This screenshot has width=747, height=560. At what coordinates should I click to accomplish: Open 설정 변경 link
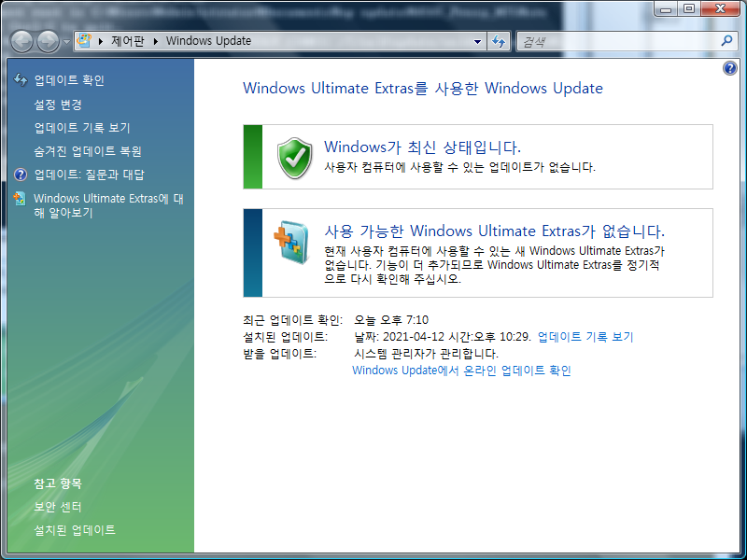pyautogui.click(x=58, y=105)
